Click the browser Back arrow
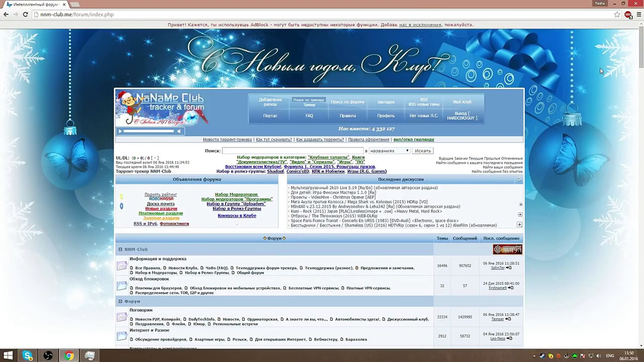This screenshot has height=362, width=644. (x=6, y=14)
